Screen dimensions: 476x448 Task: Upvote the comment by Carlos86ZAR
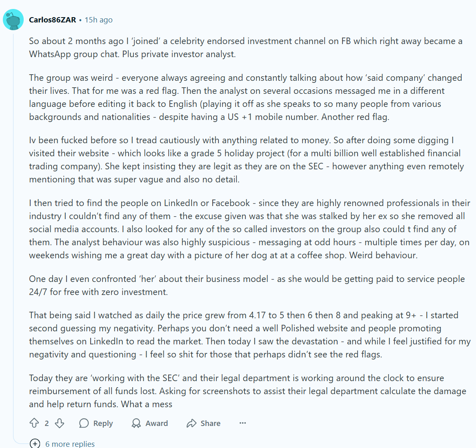click(34, 423)
